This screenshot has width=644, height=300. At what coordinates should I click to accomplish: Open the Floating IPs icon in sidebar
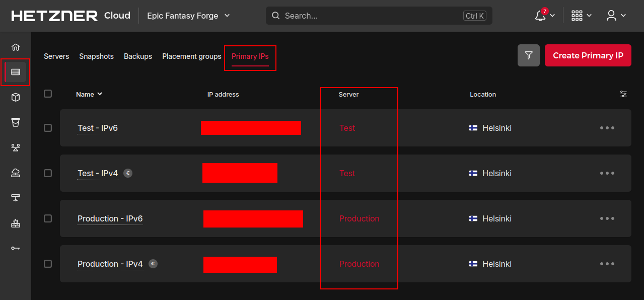coord(16,173)
